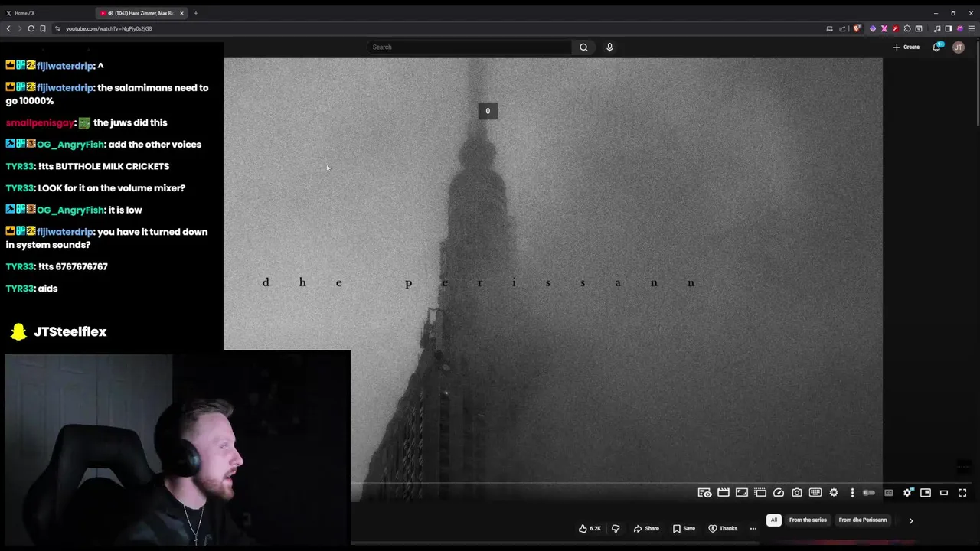Screen dimensions: 980x551
Task: Click the Create button
Action: click(x=906, y=47)
